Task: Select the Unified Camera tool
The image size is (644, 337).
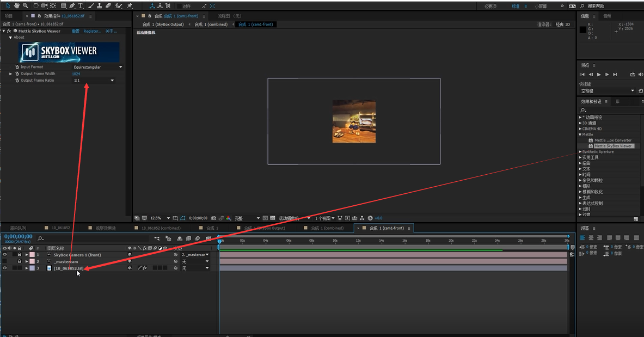Action: click(x=44, y=6)
